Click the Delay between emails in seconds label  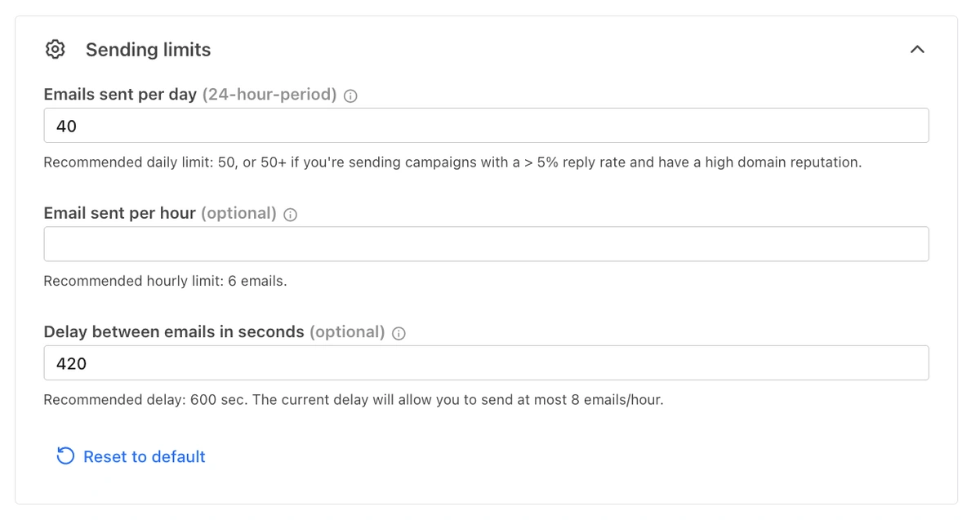point(174,332)
